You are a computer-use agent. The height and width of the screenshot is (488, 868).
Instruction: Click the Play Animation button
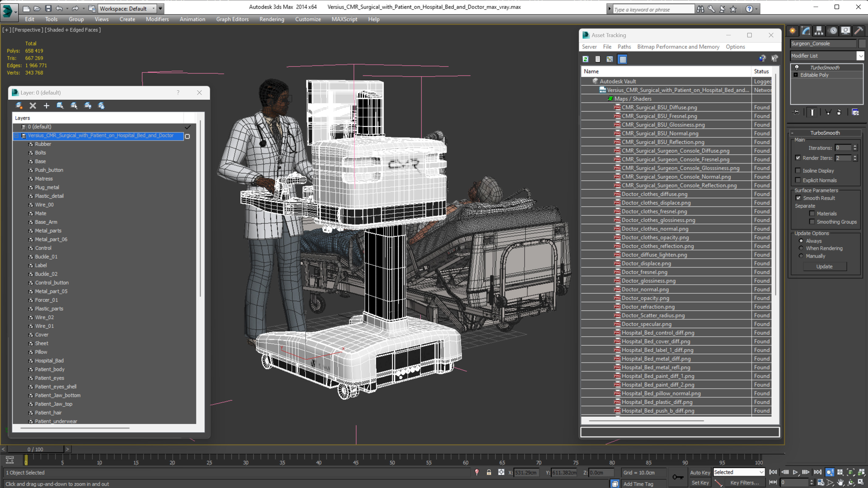795,472
